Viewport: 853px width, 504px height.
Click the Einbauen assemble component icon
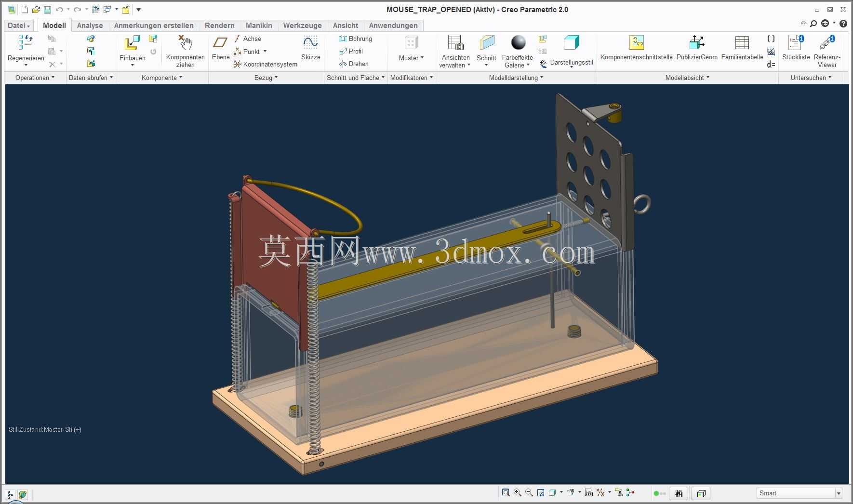coord(132,42)
